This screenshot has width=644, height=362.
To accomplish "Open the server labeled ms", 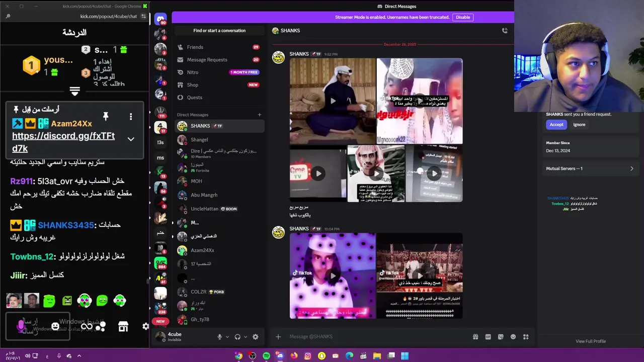I will 160,157.
